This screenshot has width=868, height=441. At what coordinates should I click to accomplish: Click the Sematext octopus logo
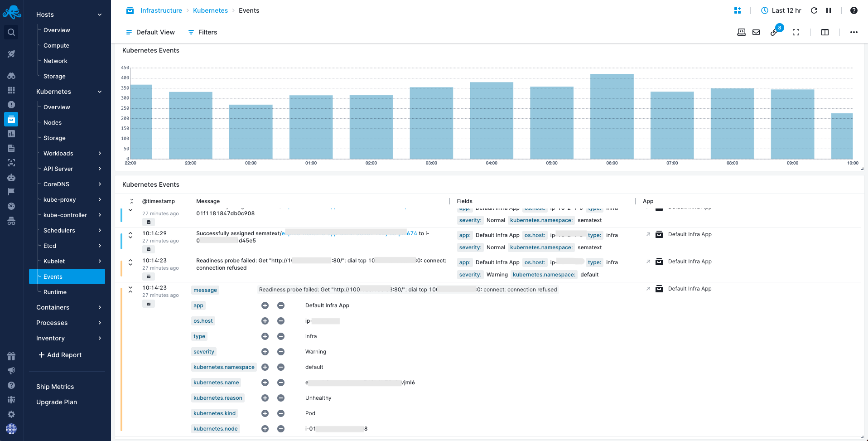(11, 12)
